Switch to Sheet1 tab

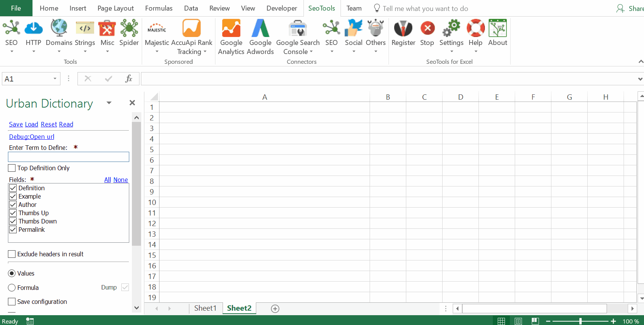(205, 308)
